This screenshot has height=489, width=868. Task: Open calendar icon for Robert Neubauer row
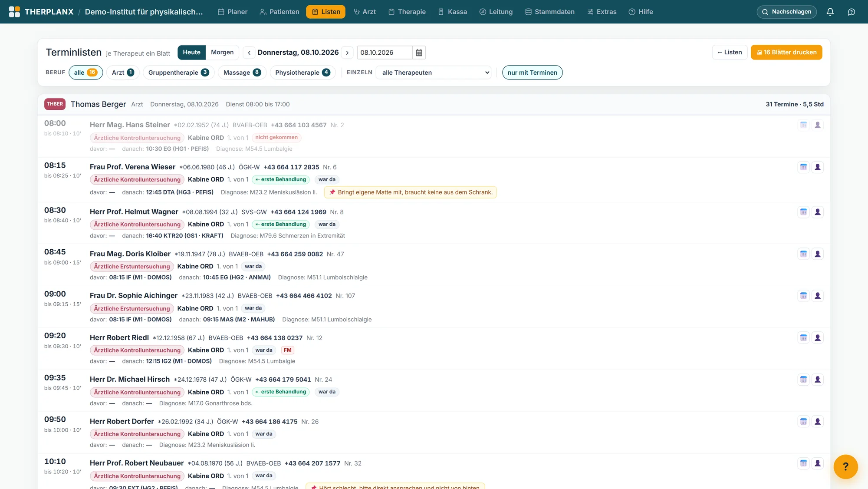click(x=803, y=463)
